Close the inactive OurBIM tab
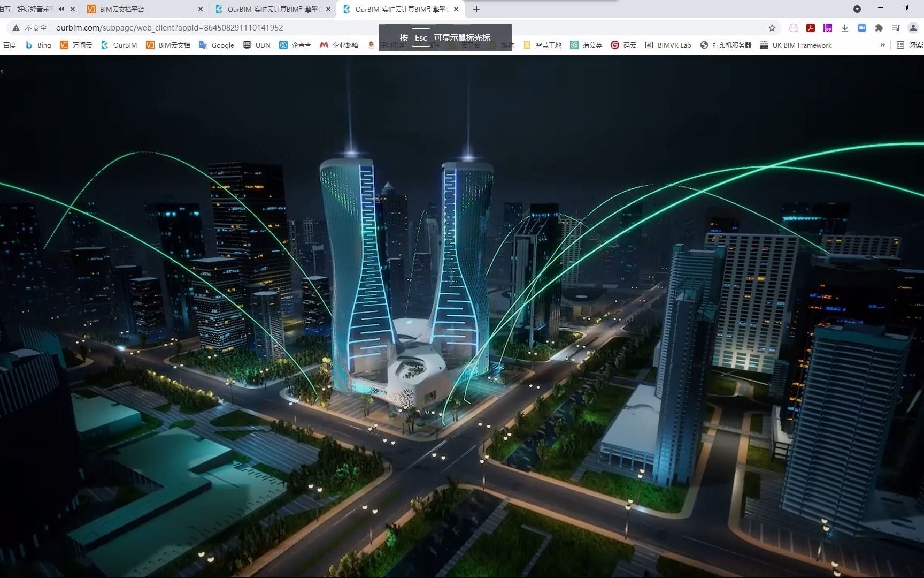 coord(328,9)
